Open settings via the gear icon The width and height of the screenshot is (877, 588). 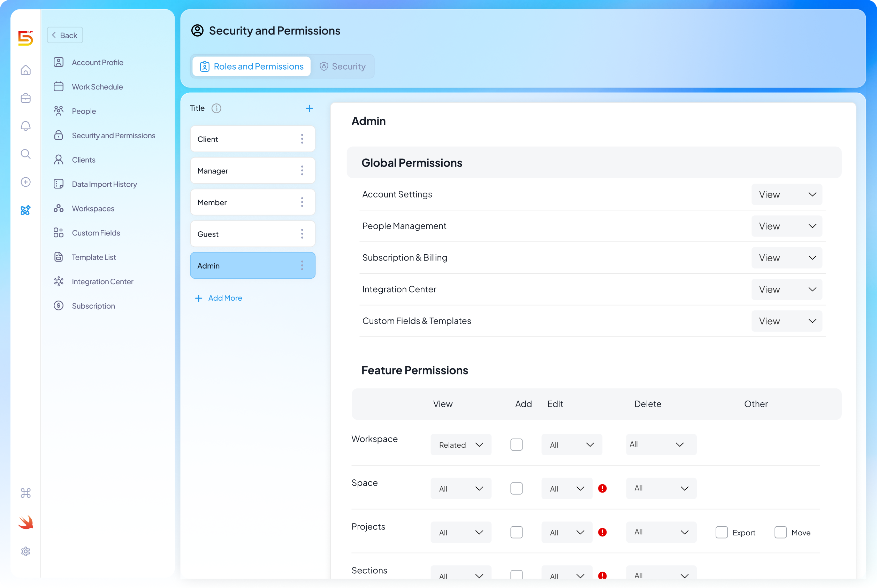click(x=25, y=551)
